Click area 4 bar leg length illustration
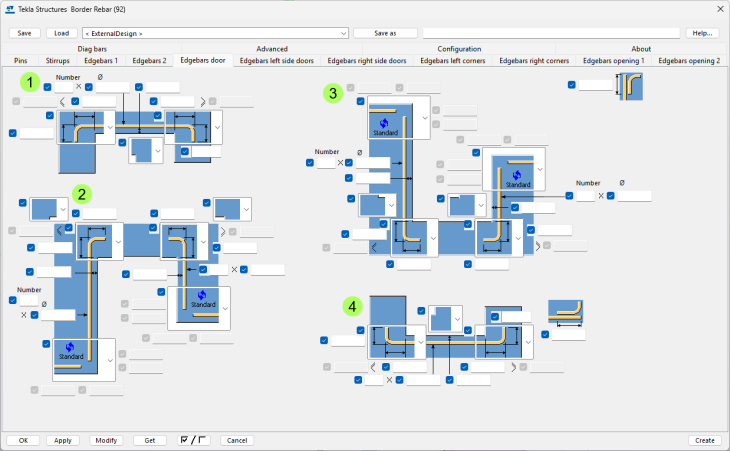The height and width of the screenshot is (451, 730). point(565,313)
